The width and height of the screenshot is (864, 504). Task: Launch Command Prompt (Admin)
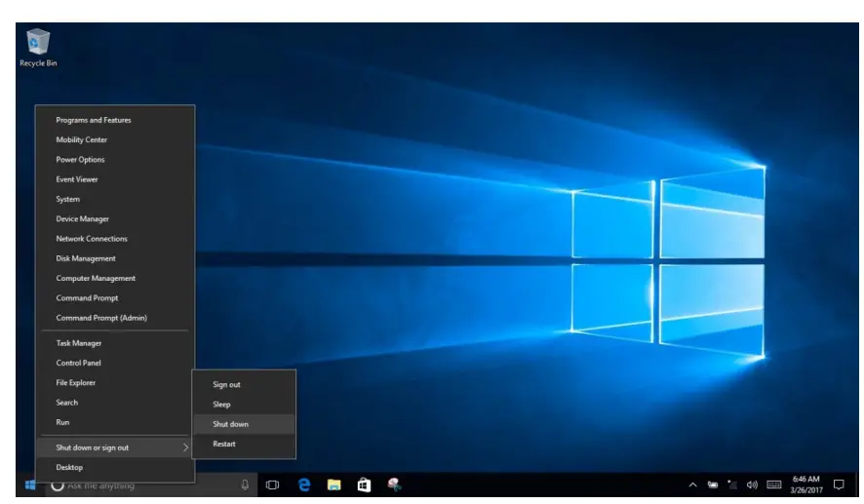(115, 319)
